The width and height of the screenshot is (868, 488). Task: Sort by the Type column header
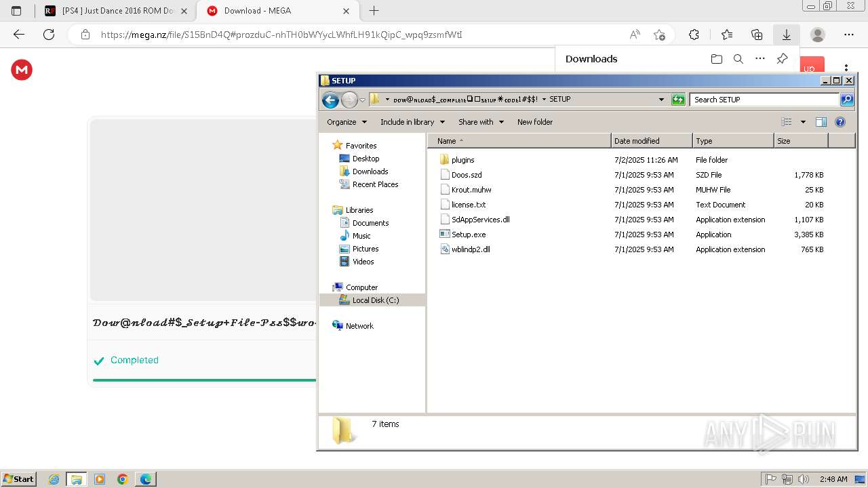pyautogui.click(x=733, y=141)
